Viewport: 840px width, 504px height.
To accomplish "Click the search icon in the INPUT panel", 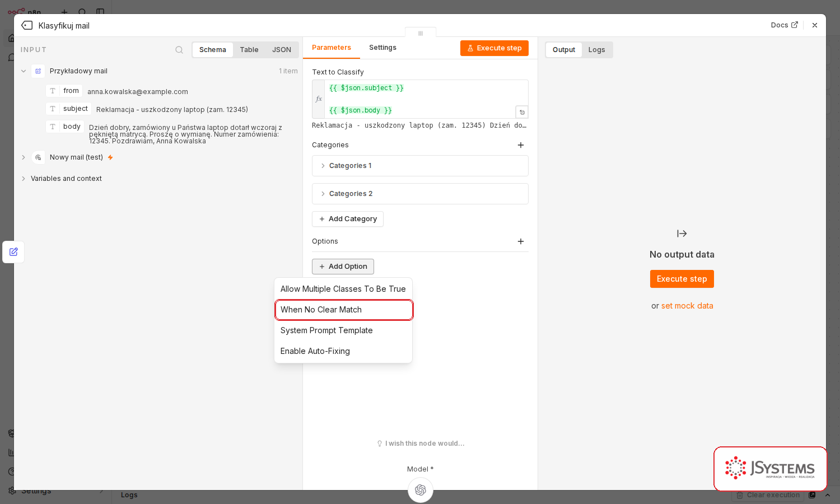I will (x=179, y=50).
